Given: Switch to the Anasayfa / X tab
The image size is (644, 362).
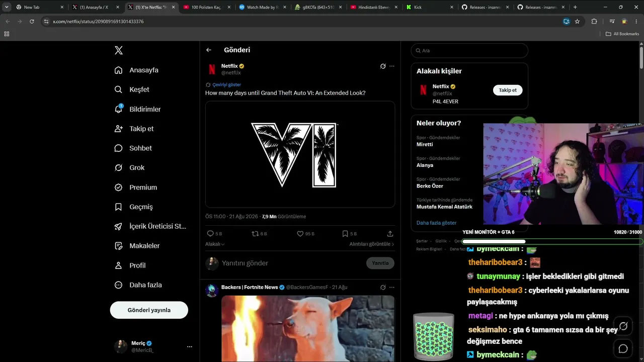Looking at the screenshot, I should tap(95, 7).
